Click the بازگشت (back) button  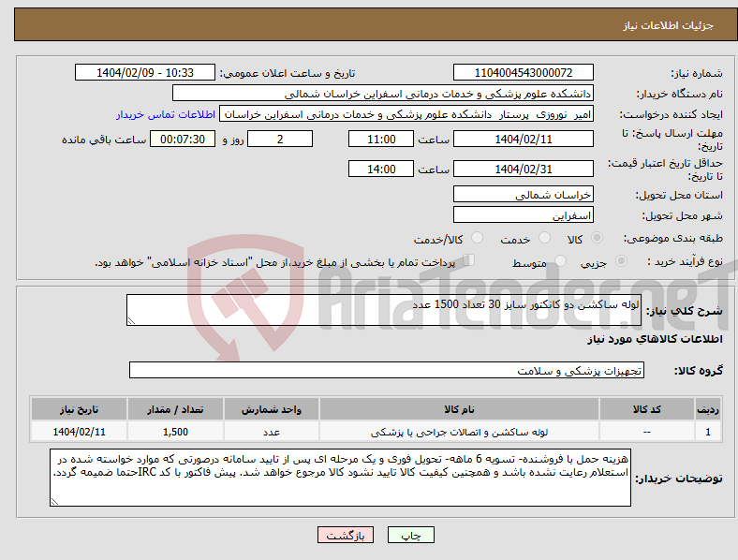click(346, 535)
